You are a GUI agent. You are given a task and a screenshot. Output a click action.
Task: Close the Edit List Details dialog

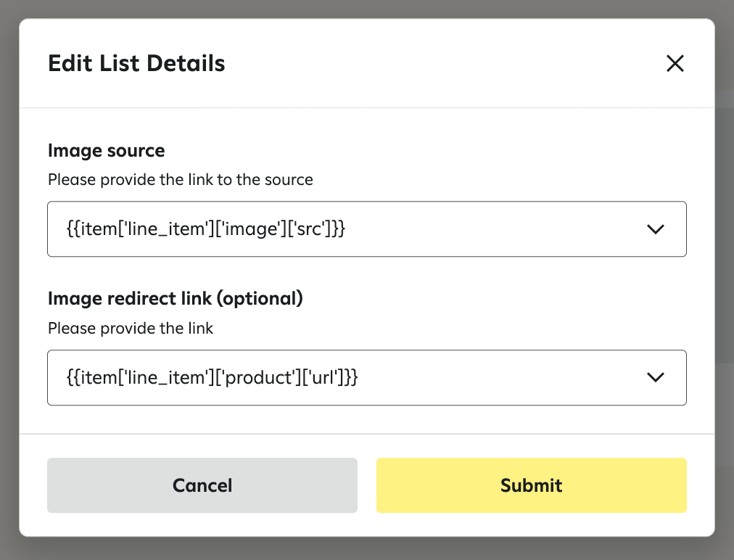675,64
